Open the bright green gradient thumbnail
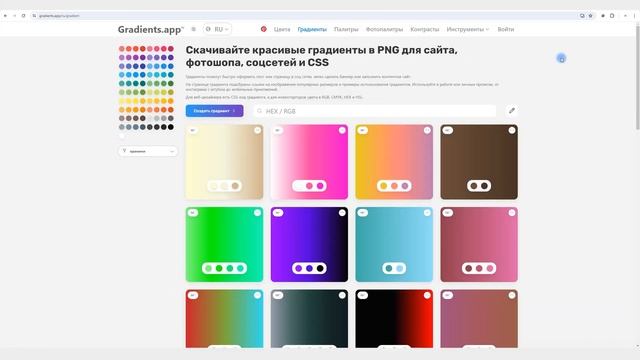Screen dimensions: 640x360 224,244
